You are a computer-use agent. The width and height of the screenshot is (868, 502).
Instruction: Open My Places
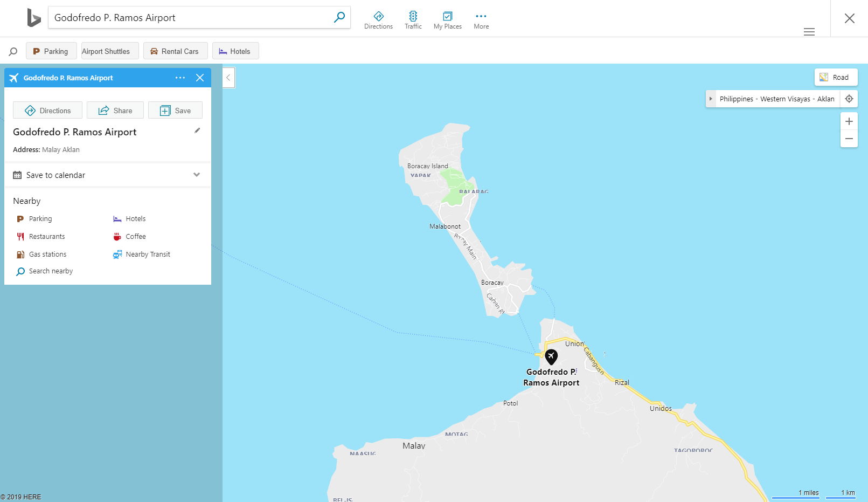(x=448, y=20)
